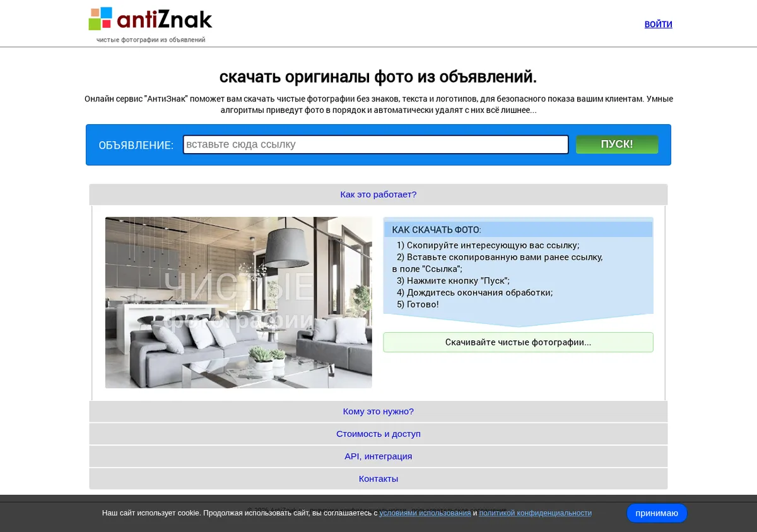Open the 'политикой конфиденциальности' link
Image resolution: width=757 pixels, height=532 pixels.
click(x=536, y=513)
